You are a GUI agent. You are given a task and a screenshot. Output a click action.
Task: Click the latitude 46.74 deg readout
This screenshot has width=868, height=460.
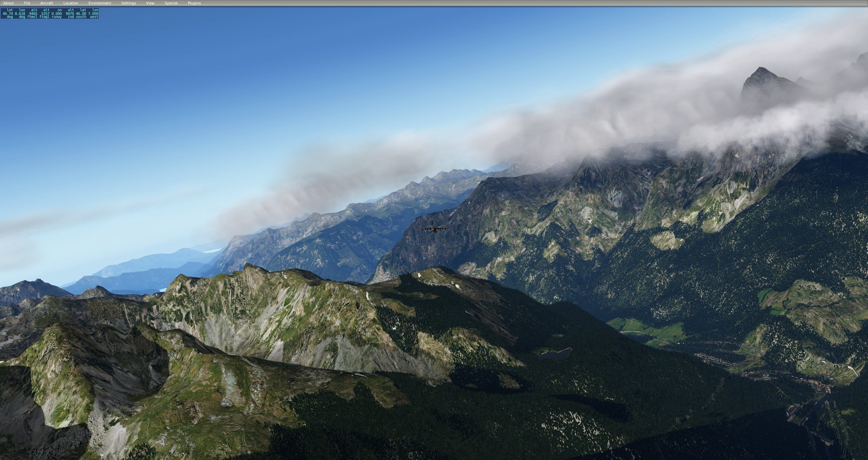tap(8, 14)
